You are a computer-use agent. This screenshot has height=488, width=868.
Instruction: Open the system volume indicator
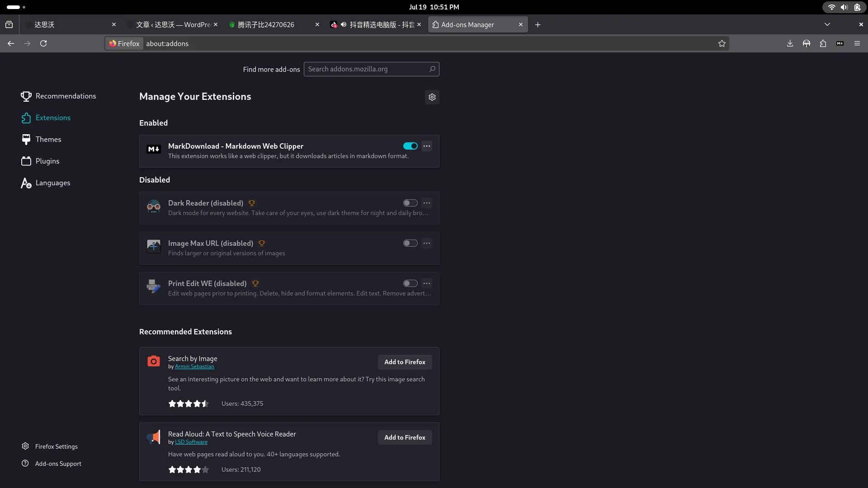844,7
